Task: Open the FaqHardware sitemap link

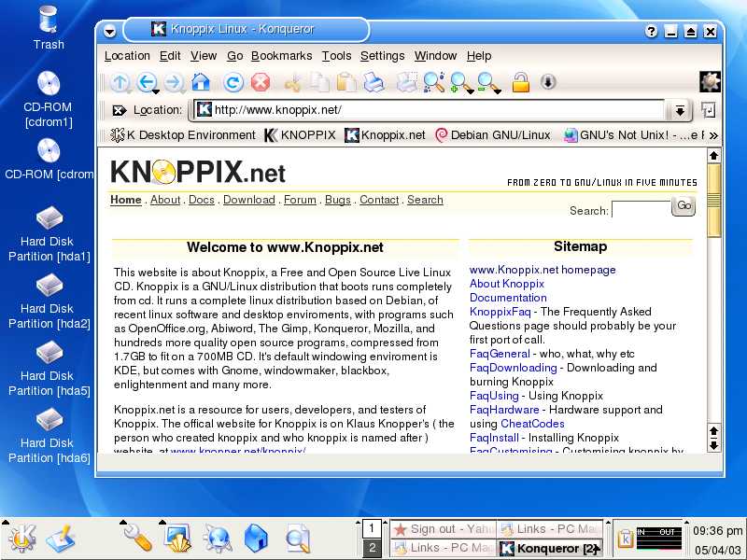Action: click(504, 410)
